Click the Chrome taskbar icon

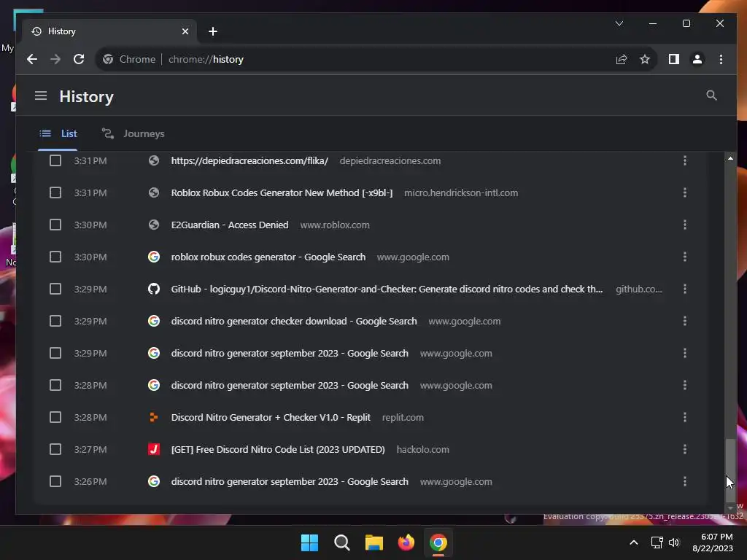pyautogui.click(x=438, y=542)
